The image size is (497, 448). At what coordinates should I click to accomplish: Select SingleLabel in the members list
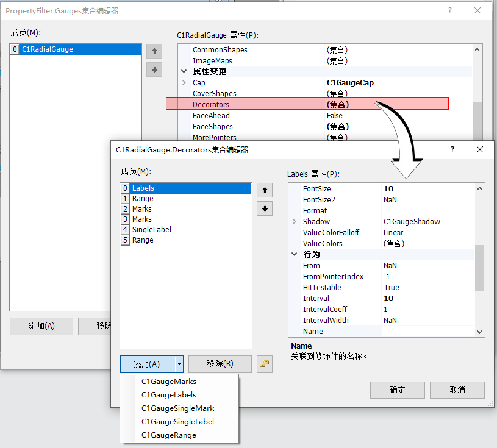click(151, 230)
